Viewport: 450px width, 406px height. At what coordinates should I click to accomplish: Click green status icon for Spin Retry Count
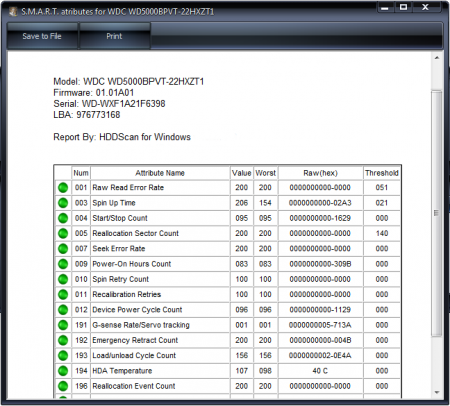(63, 279)
